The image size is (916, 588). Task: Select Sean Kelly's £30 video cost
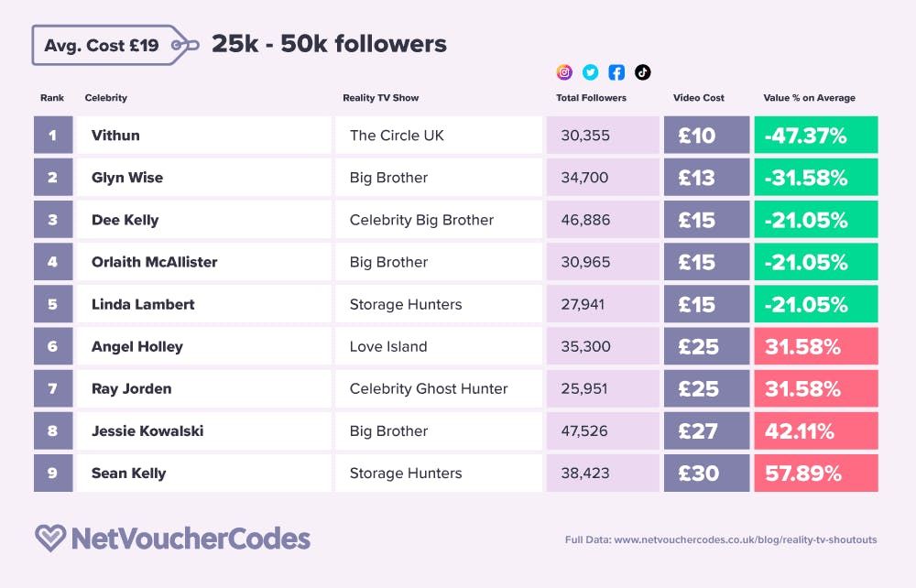tap(707, 473)
